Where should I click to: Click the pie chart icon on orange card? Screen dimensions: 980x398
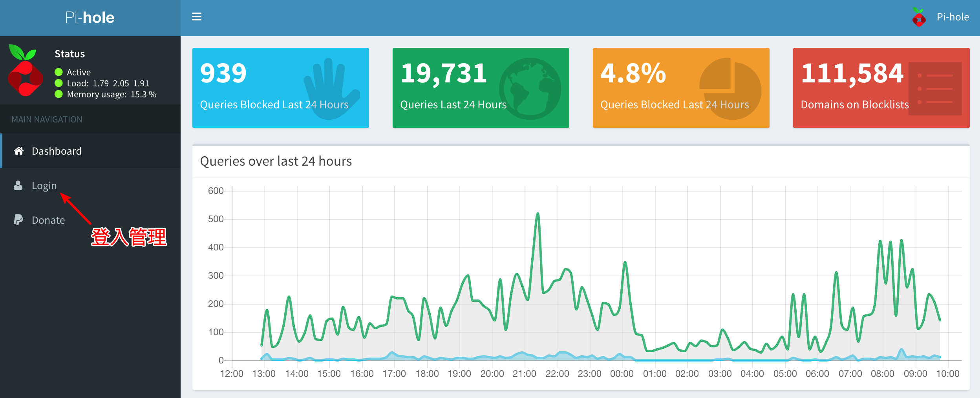point(730,88)
